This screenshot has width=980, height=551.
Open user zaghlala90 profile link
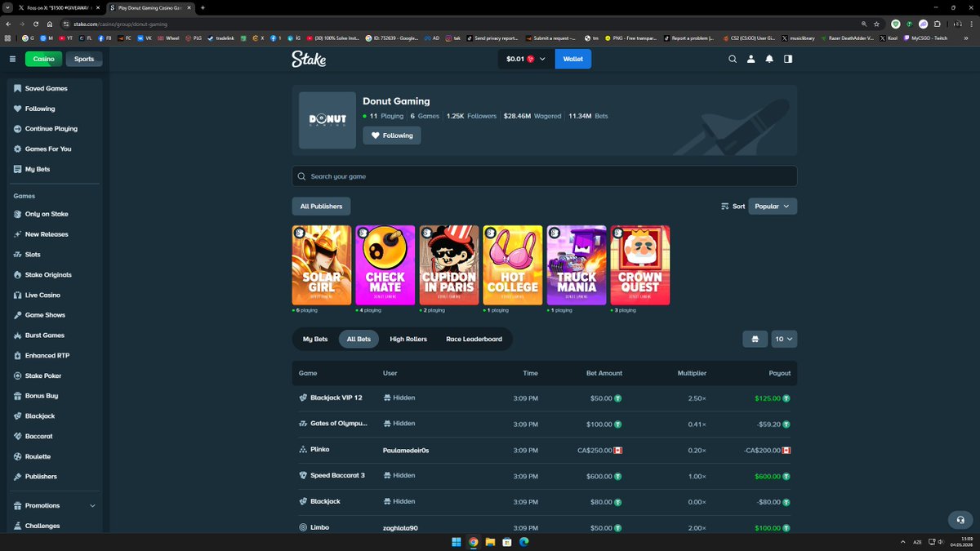click(400, 528)
